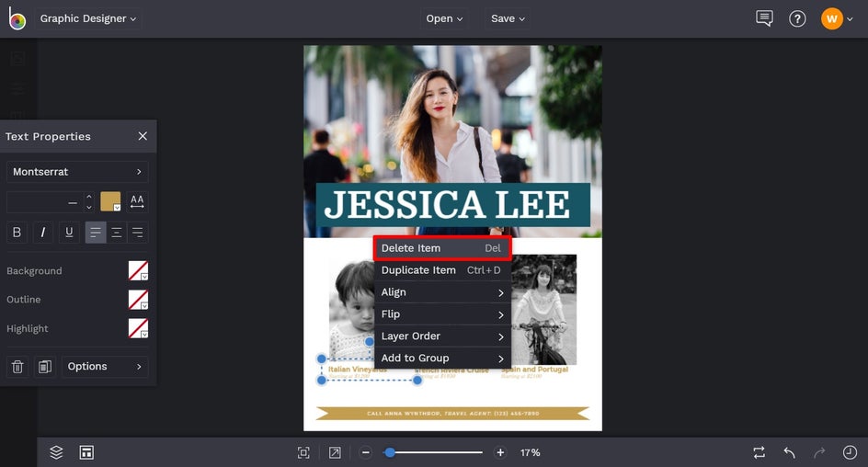Set text alignment to center

click(117, 233)
